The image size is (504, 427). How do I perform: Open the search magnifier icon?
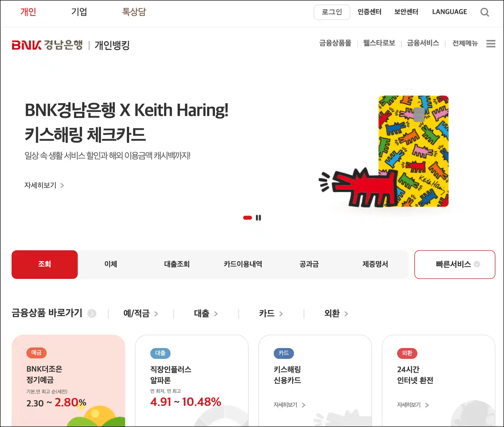485,12
